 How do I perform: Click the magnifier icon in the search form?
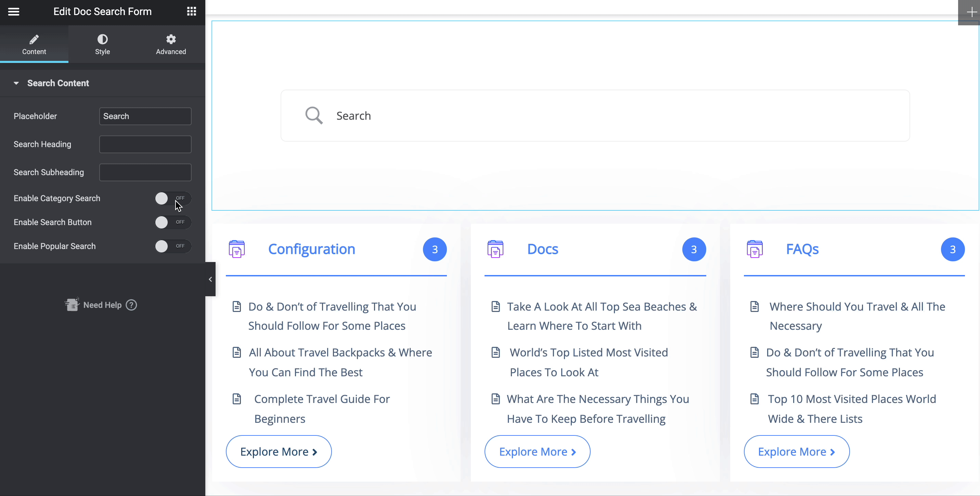coord(314,115)
